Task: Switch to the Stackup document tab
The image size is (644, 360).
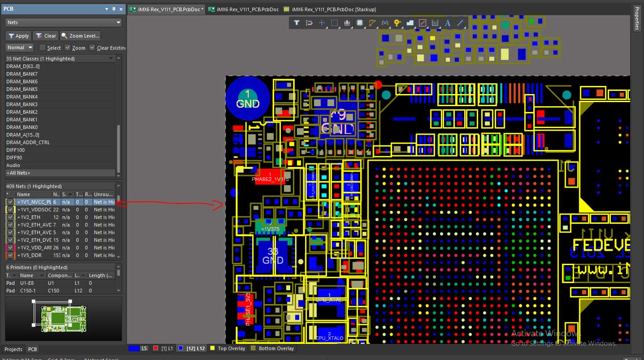Action: coord(331,9)
